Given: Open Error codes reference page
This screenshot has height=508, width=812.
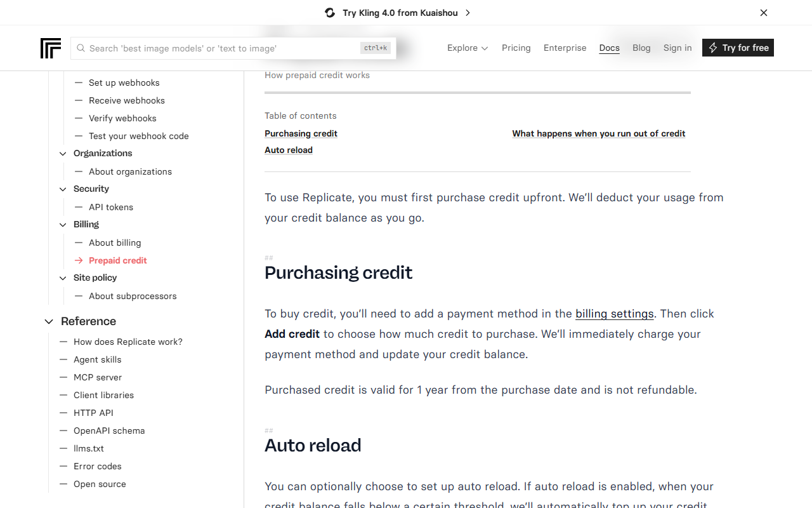Looking at the screenshot, I should click(x=98, y=466).
